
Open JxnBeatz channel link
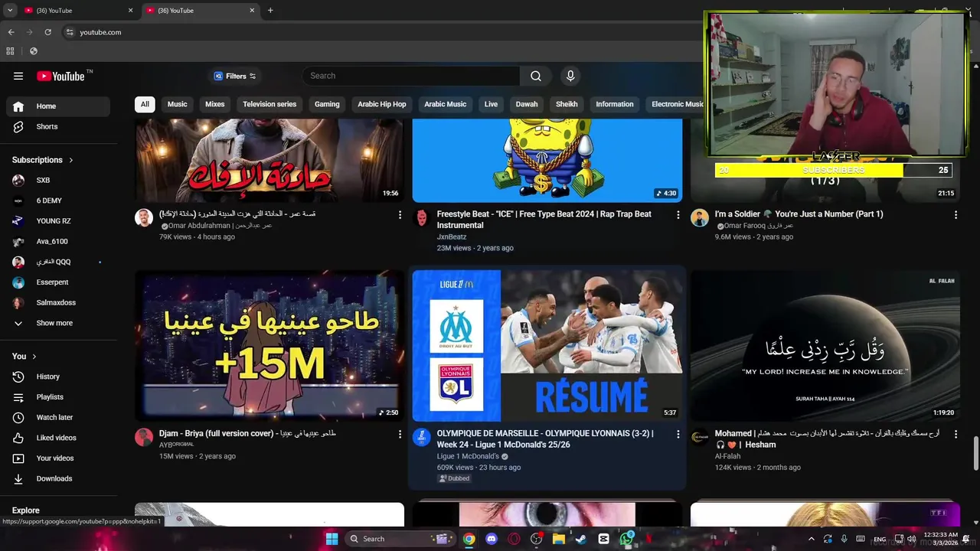point(452,237)
